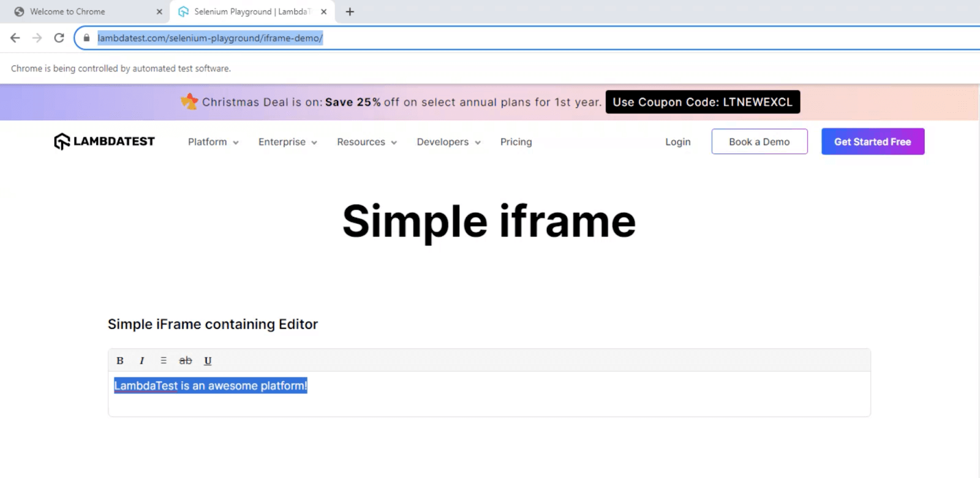The width and height of the screenshot is (980, 478).
Task: Click the Login link
Action: coord(678,142)
